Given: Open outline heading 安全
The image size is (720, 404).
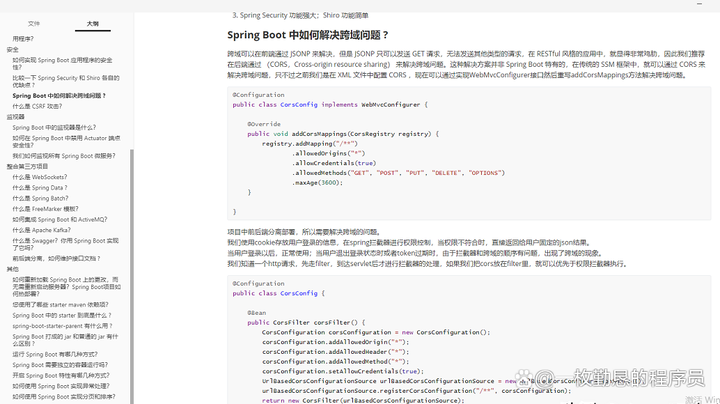Looking at the screenshot, I should pyautogui.click(x=13, y=50).
